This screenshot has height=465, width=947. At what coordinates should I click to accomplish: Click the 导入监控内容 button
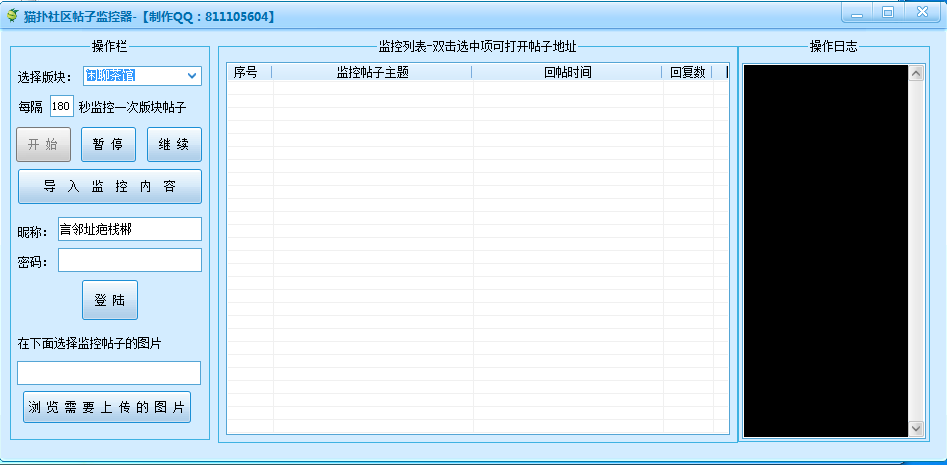(x=110, y=187)
